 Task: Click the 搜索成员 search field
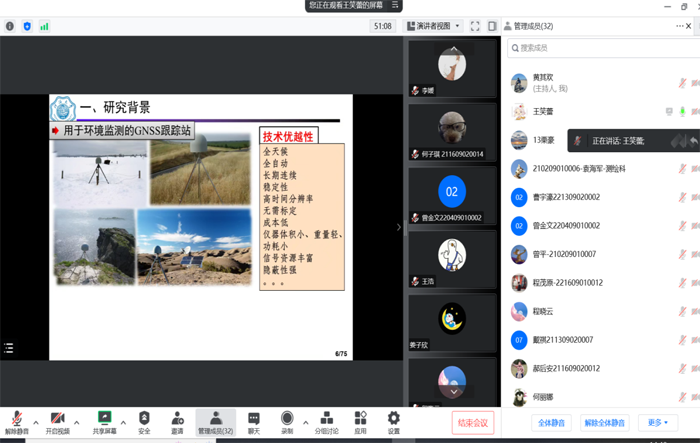click(600, 47)
